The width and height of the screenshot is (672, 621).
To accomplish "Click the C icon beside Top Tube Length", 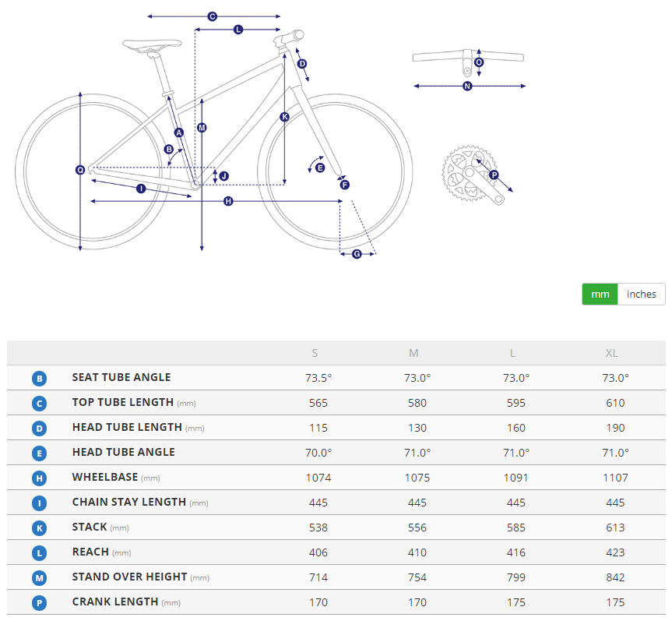I will pos(40,403).
